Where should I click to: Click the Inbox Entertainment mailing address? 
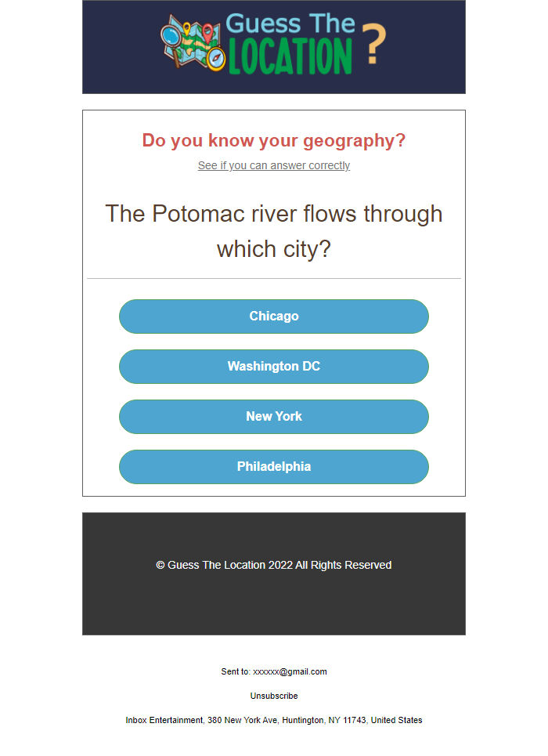[x=274, y=720]
